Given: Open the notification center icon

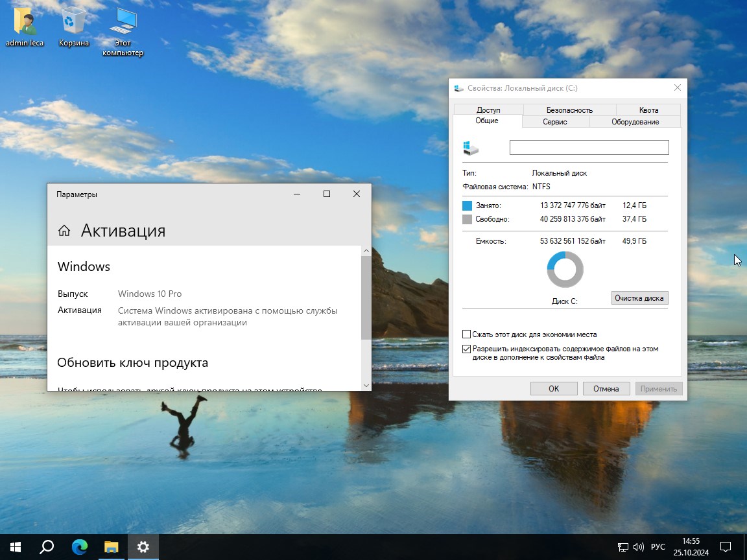Looking at the screenshot, I should [x=726, y=547].
